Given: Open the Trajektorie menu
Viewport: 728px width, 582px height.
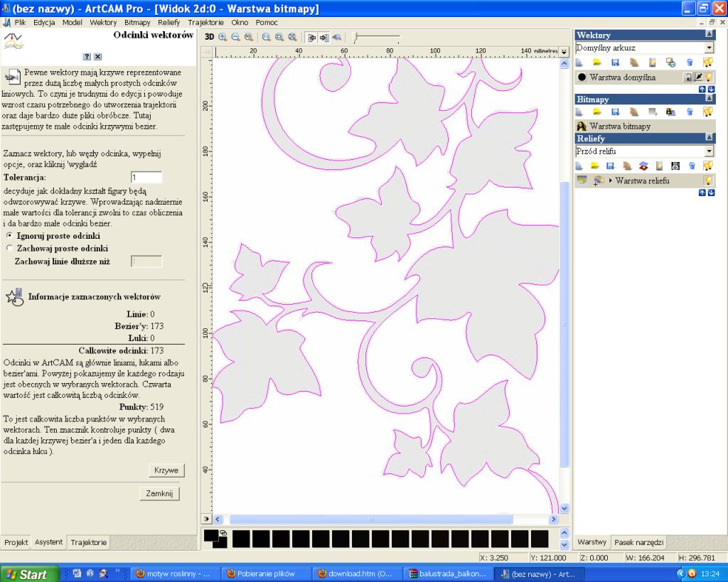Looking at the screenshot, I should 205,22.
